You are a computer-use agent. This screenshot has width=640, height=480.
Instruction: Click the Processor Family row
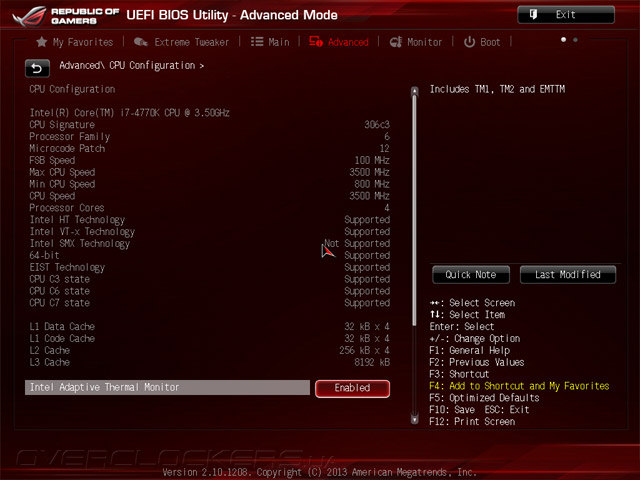click(209, 136)
